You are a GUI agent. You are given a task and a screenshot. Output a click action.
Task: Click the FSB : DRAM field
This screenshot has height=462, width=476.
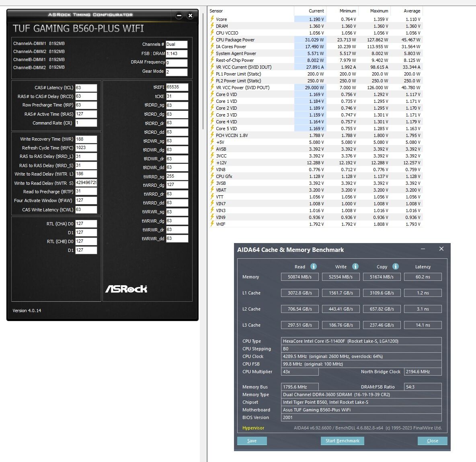coord(176,54)
